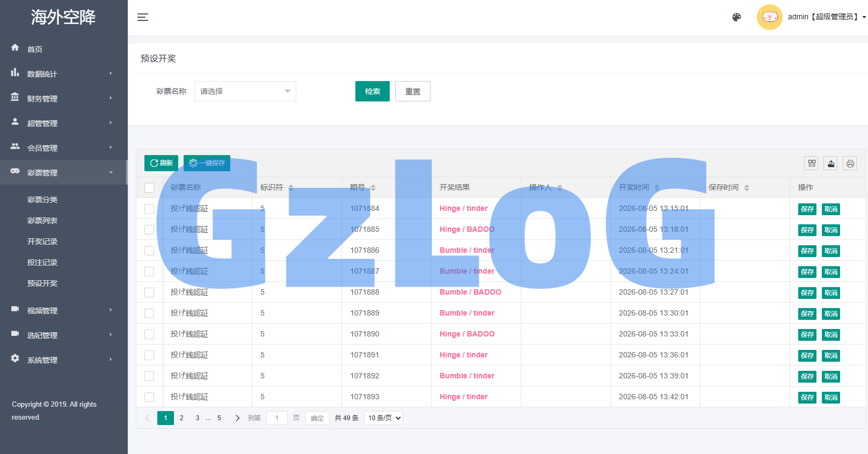868x454 pixels.
Task: Click the 系统管理 gear icon
Action: click(15, 358)
